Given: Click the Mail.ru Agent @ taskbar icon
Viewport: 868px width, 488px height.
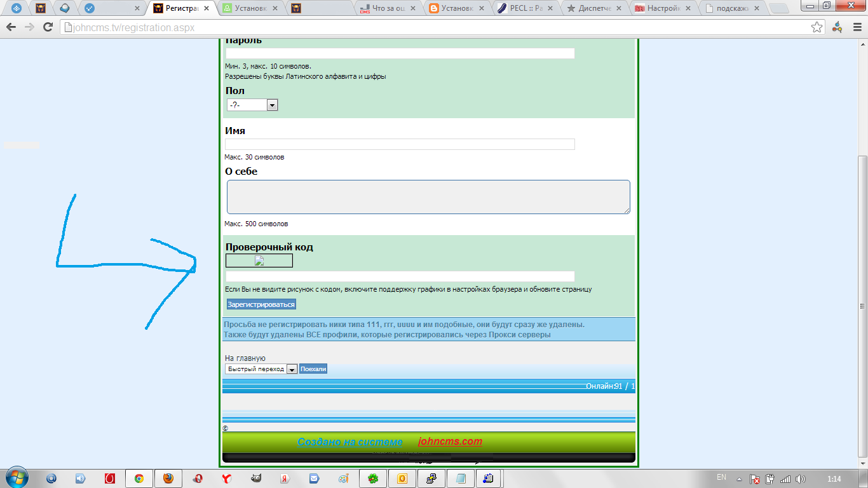Looking at the screenshot, I should (51, 478).
